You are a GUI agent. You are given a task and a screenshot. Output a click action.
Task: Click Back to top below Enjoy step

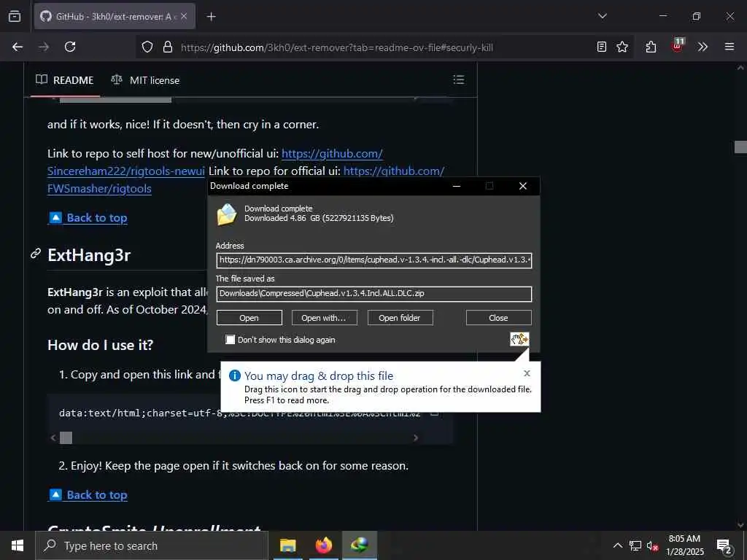(88, 495)
